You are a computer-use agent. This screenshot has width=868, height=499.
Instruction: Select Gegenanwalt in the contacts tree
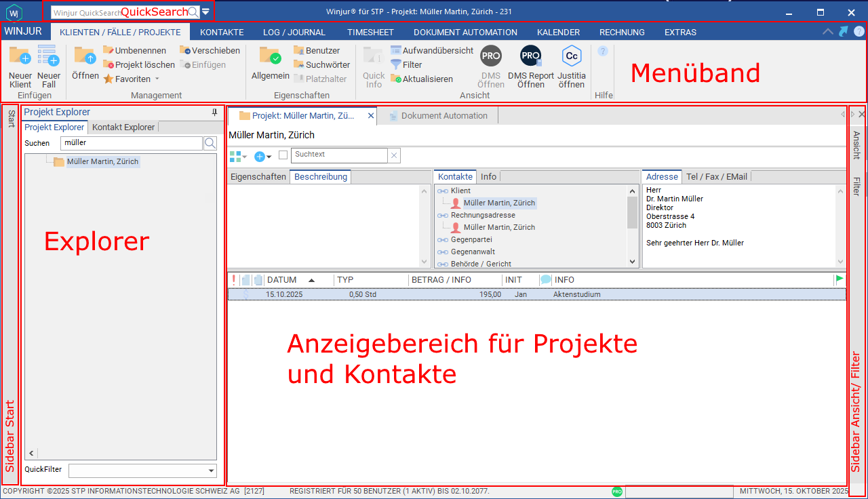[471, 252]
